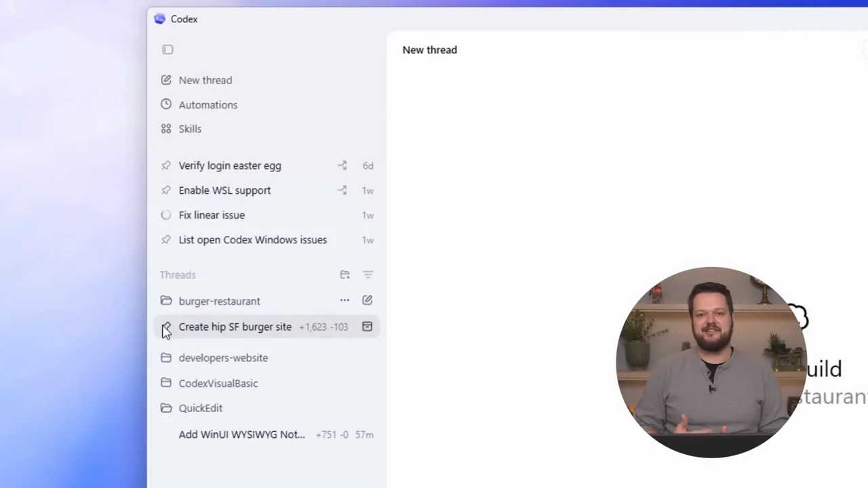Viewport: 868px width, 488px height.
Task: Click the Automations clock icon
Action: [166, 104]
